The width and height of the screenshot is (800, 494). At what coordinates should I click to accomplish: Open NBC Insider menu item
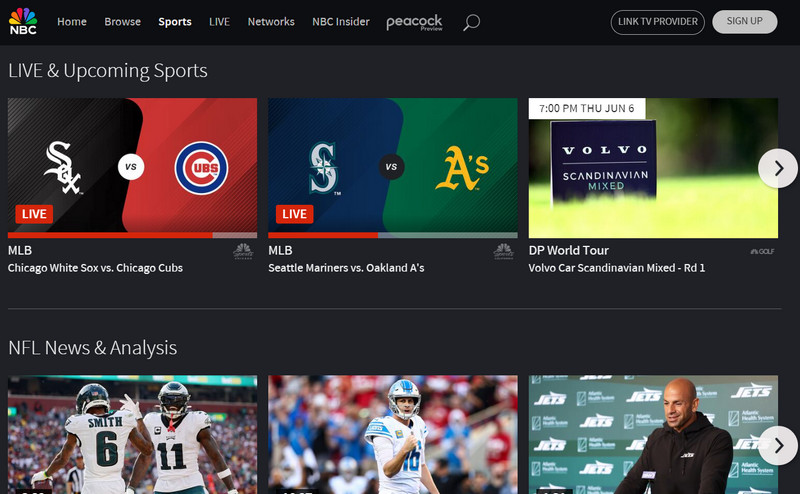tap(341, 22)
